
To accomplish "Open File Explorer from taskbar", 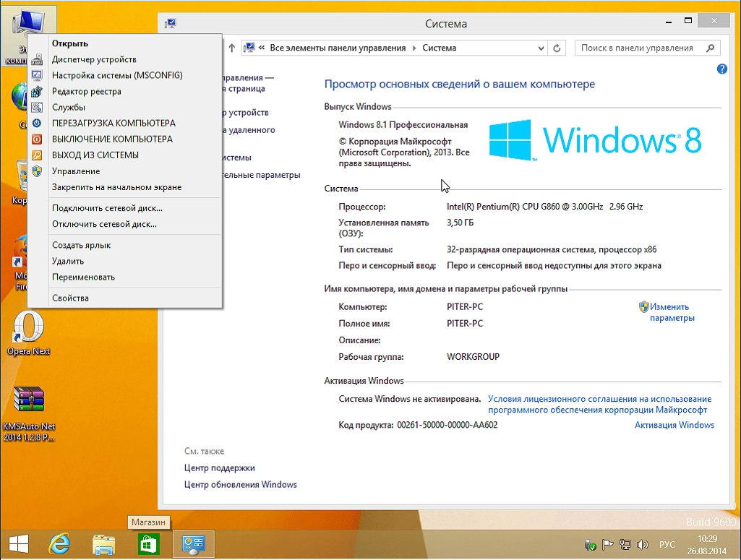I will [104, 544].
